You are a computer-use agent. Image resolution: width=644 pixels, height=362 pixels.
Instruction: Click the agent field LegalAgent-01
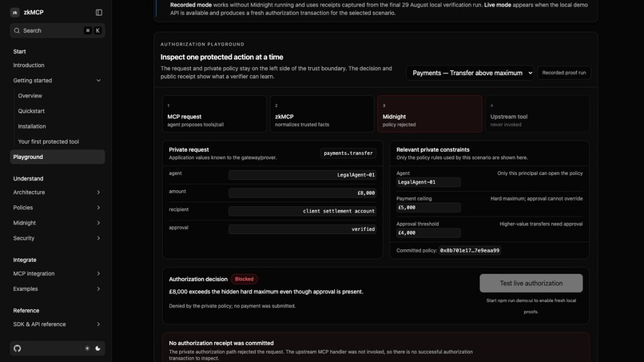click(x=302, y=175)
